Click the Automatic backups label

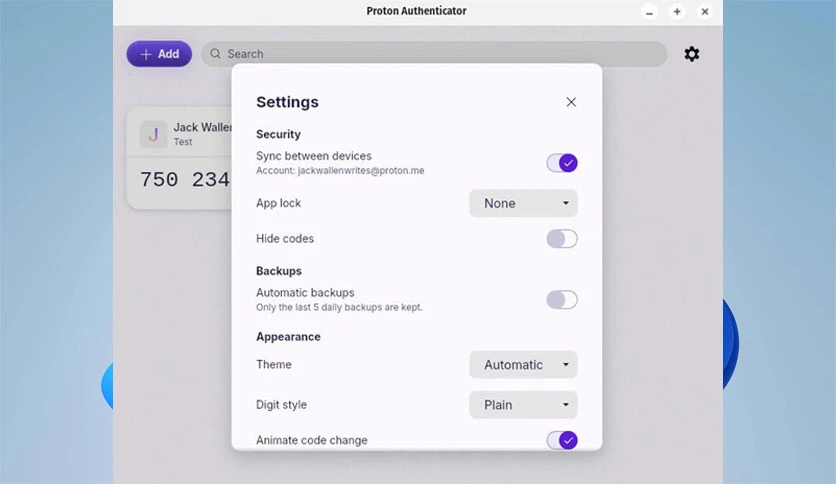[x=305, y=293]
